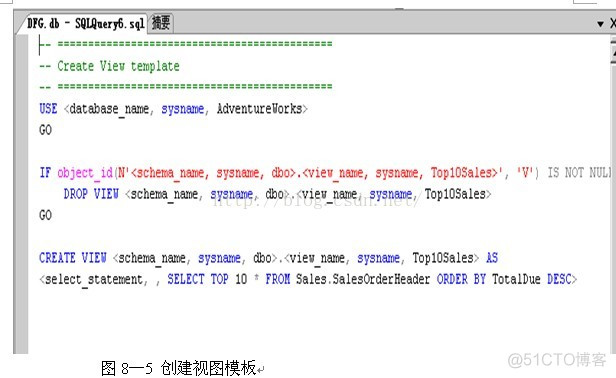This screenshot has width=616, height=378.
Task: Click the database_name parameter placeholder
Action: point(109,109)
